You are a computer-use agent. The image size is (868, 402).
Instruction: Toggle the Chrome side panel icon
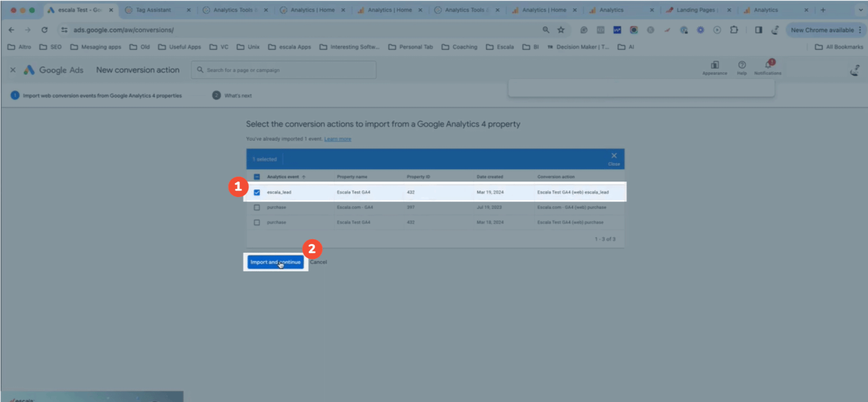758,30
